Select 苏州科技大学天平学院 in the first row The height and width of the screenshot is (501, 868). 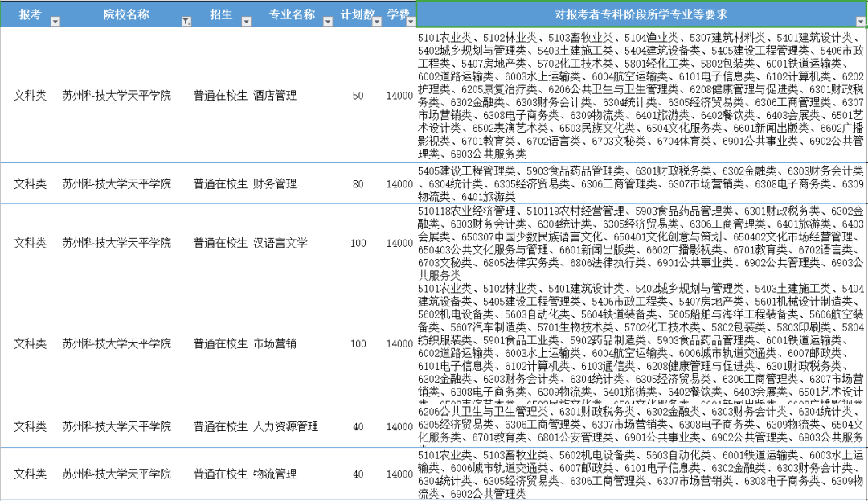tap(117, 95)
